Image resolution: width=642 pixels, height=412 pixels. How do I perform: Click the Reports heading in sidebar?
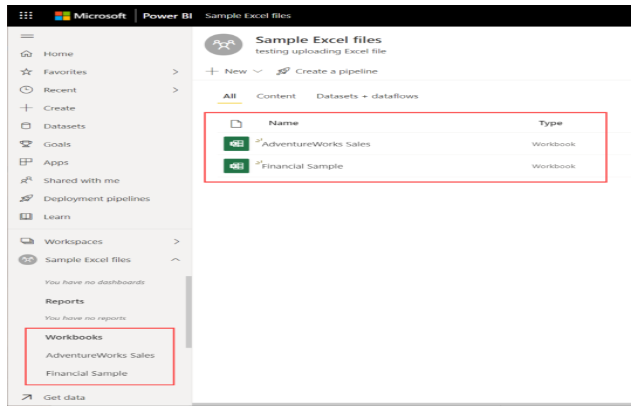65,301
